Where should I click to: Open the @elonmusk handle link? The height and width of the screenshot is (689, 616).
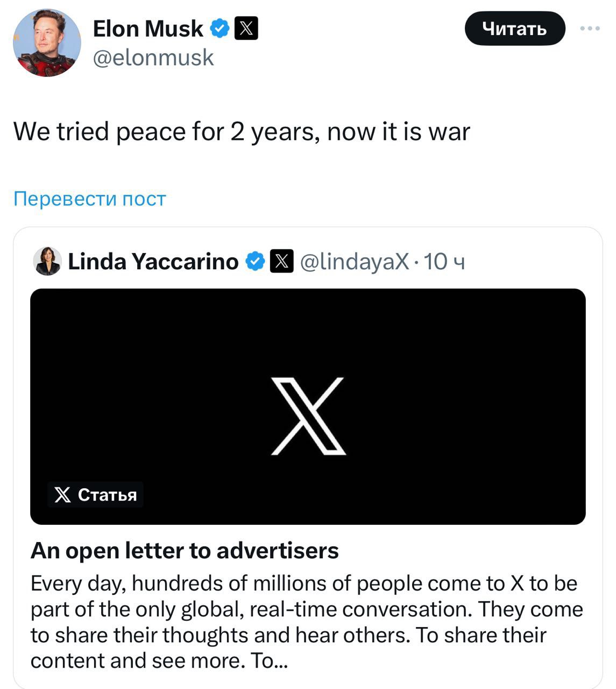(x=153, y=58)
